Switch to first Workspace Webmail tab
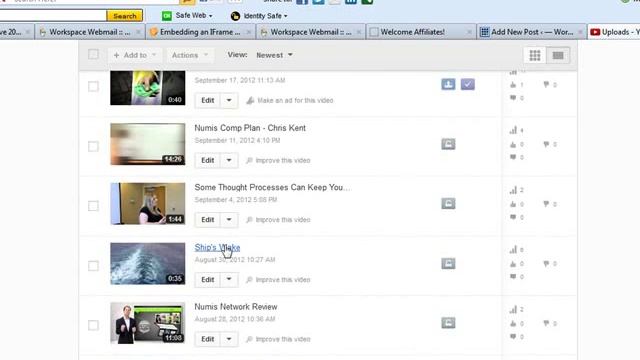This screenshot has width=640, height=360. coord(90,32)
